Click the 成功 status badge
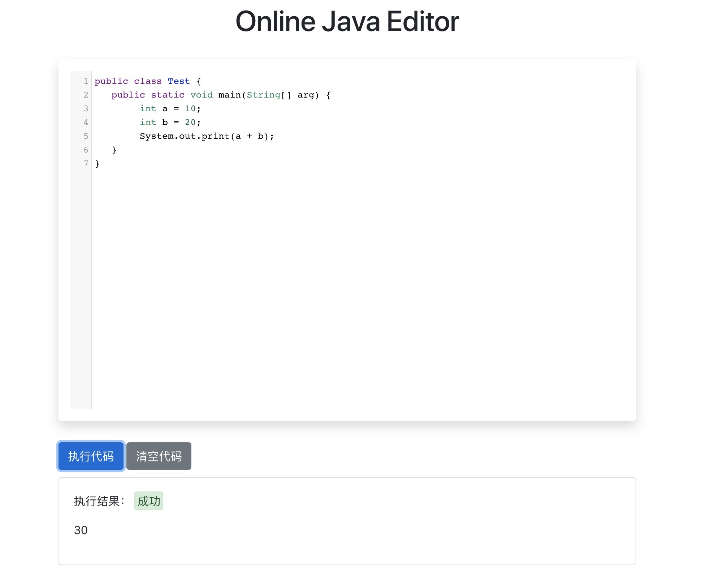 pyautogui.click(x=149, y=501)
